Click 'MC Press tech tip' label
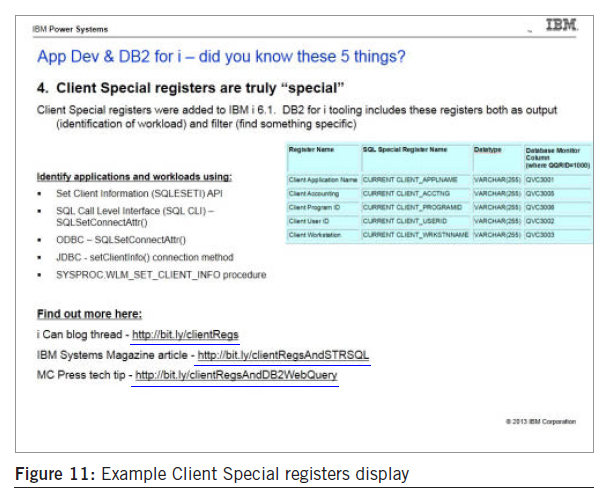Screen dimensions: 608x499 (x=81, y=375)
